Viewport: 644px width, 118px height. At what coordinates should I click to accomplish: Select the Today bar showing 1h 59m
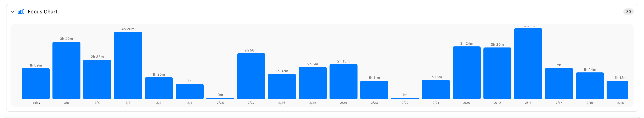coord(36,84)
